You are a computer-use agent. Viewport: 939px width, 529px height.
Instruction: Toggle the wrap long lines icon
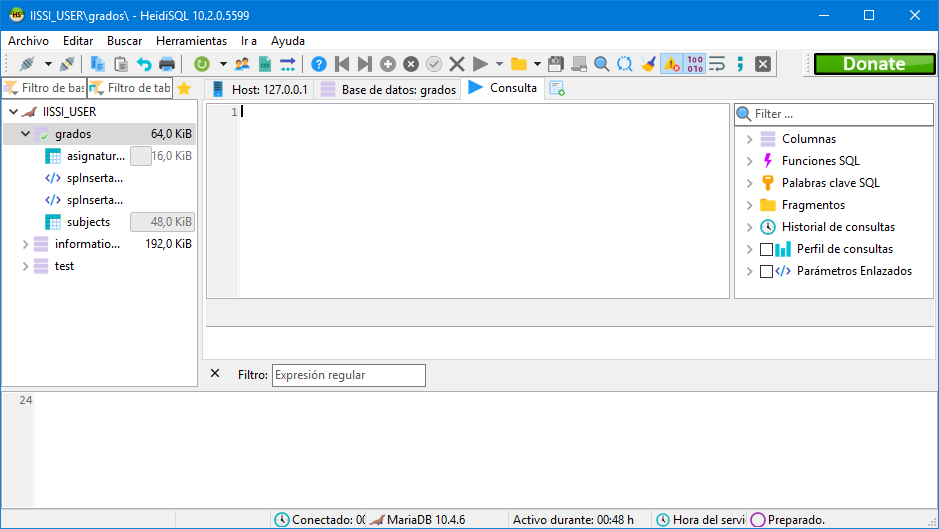pyautogui.click(x=717, y=64)
